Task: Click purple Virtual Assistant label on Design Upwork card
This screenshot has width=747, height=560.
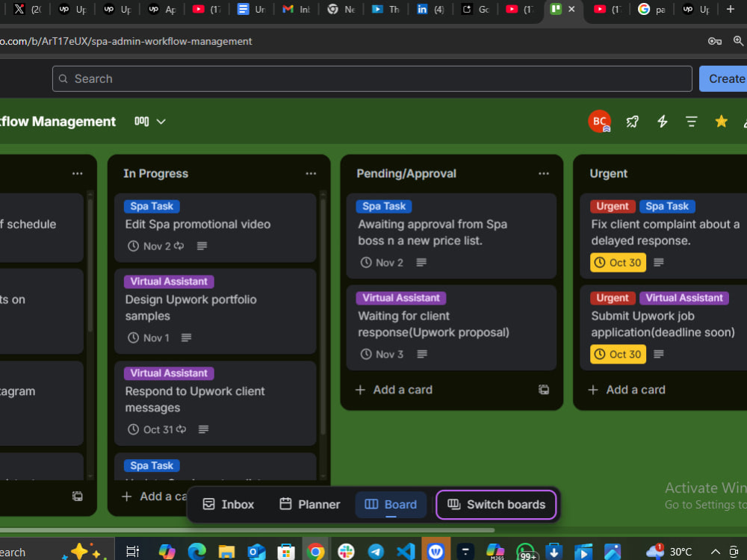Action: (169, 281)
